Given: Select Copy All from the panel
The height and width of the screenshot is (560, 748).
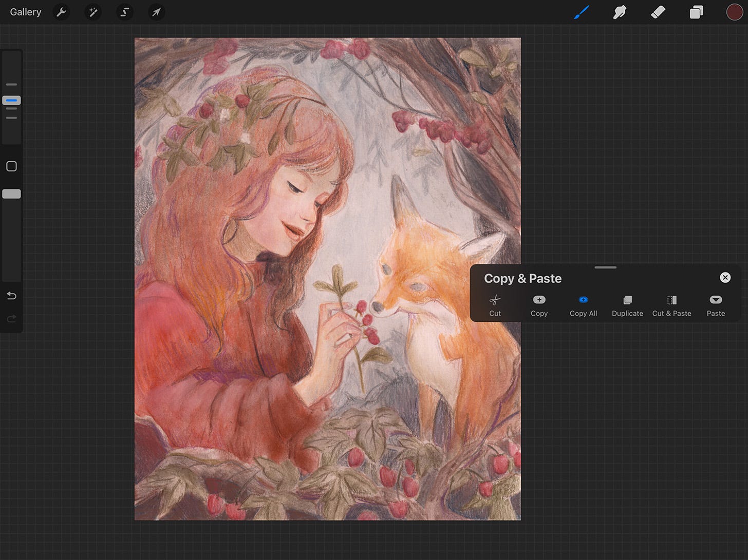Looking at the screenshot, I should pyautogui.click(x=583, y=305).
